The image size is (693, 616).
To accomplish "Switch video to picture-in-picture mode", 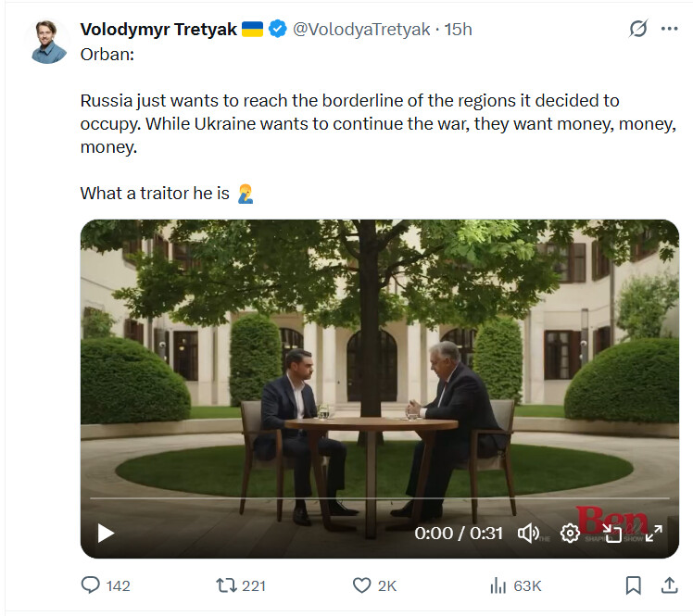I will [612, 533].
